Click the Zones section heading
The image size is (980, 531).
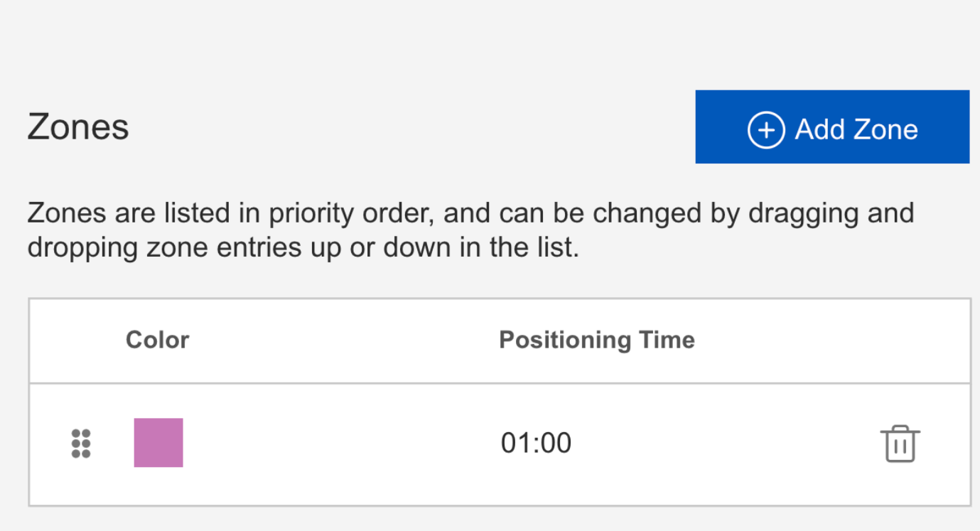(x=78, y=127)
